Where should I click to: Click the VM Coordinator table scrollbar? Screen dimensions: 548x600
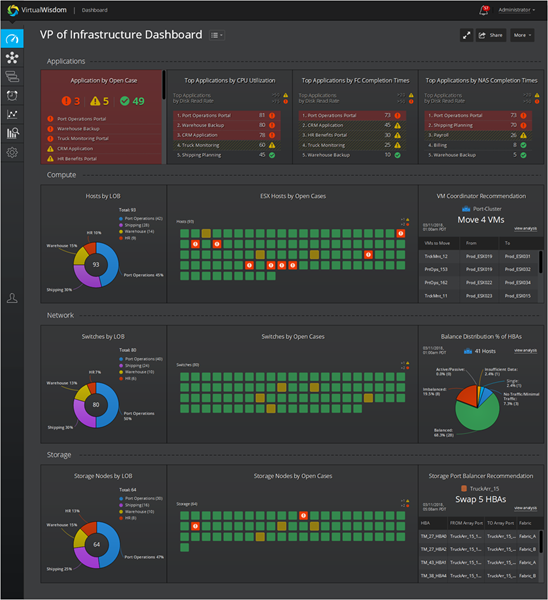tap(541, 262)
